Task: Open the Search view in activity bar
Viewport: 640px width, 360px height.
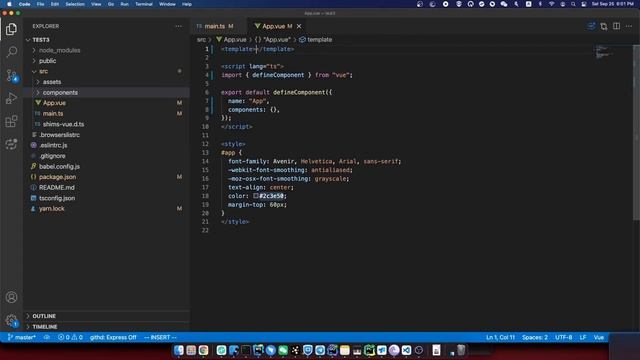Action: [11, 52]
